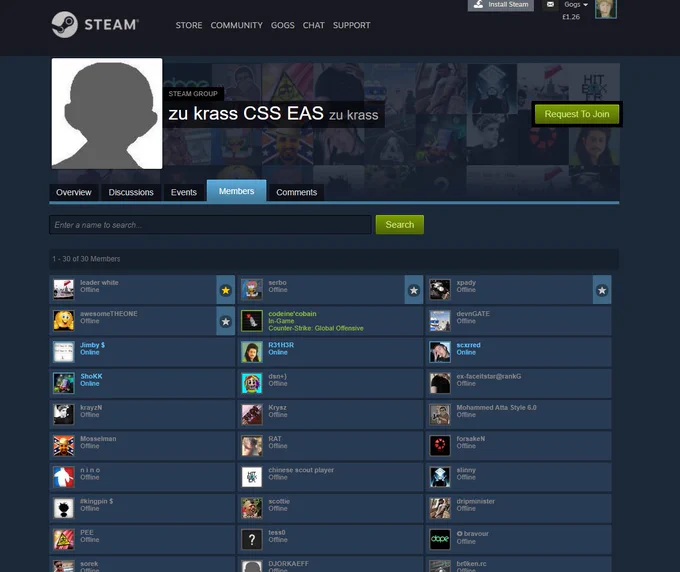Image resolution: width=680 pixels, height=572 pixels.
Task: Open xpady's avatar picture
Action: point(440,290)
